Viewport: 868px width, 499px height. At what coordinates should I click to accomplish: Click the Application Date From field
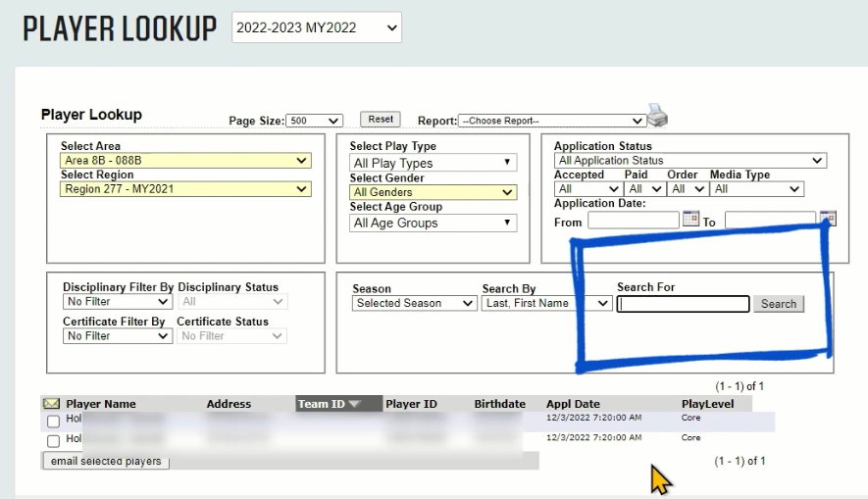click(x=633, y=221)
